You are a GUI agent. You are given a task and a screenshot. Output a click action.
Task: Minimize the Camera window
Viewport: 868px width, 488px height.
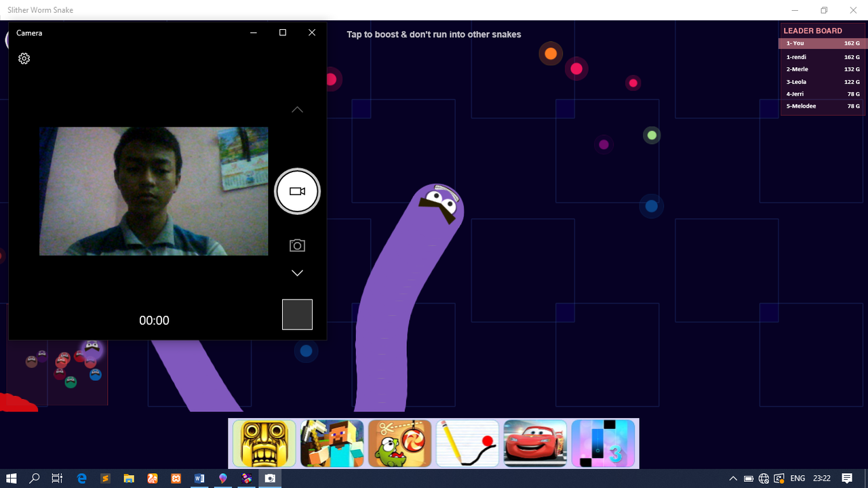click(254, 33)
